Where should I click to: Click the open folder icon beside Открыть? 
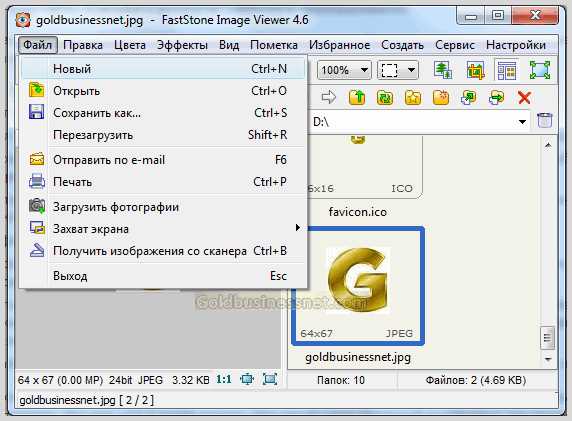click(36, 90)
